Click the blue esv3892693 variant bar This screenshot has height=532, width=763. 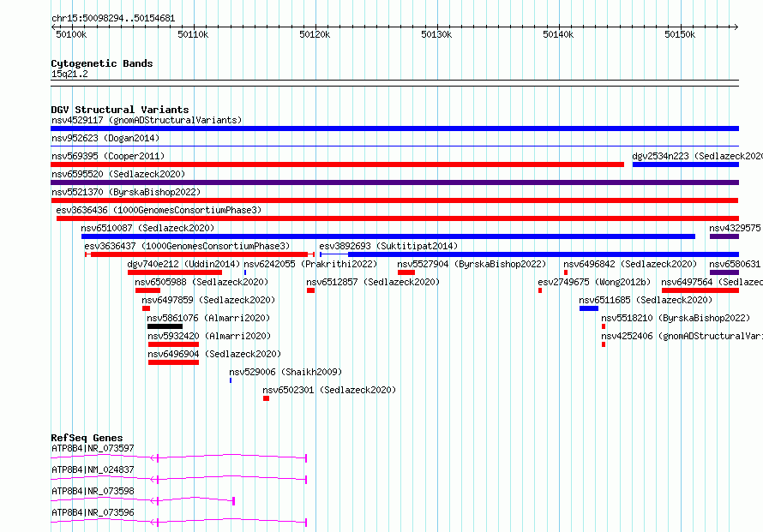pos(530,254)
